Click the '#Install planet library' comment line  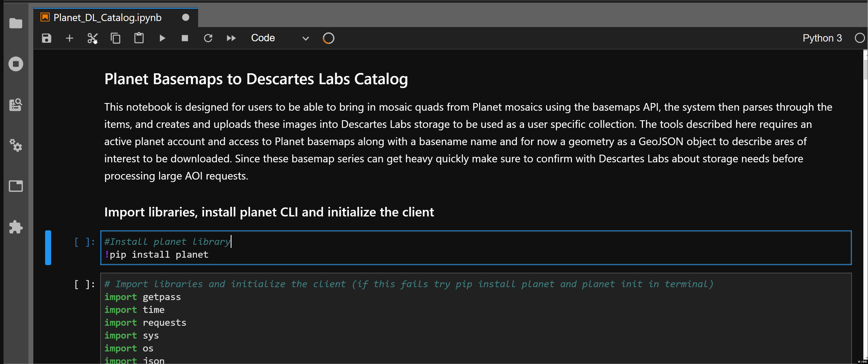(x=168, y=242)
